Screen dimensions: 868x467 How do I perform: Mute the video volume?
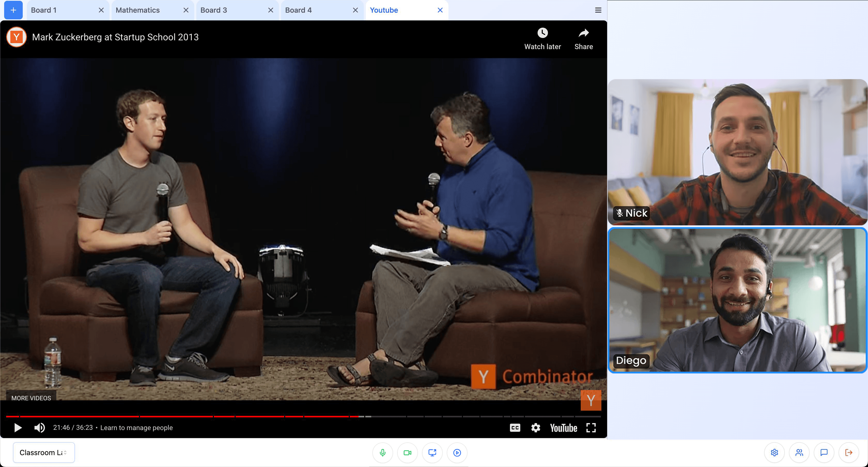click(x=40, y=427)
